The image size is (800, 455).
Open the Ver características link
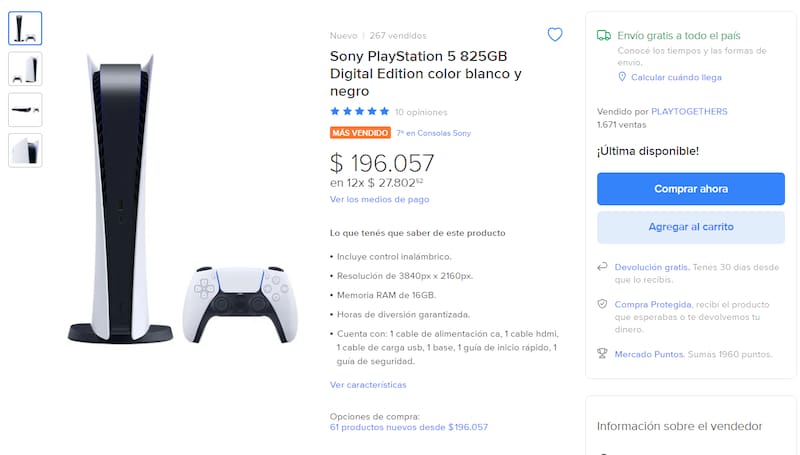[368, 384]
